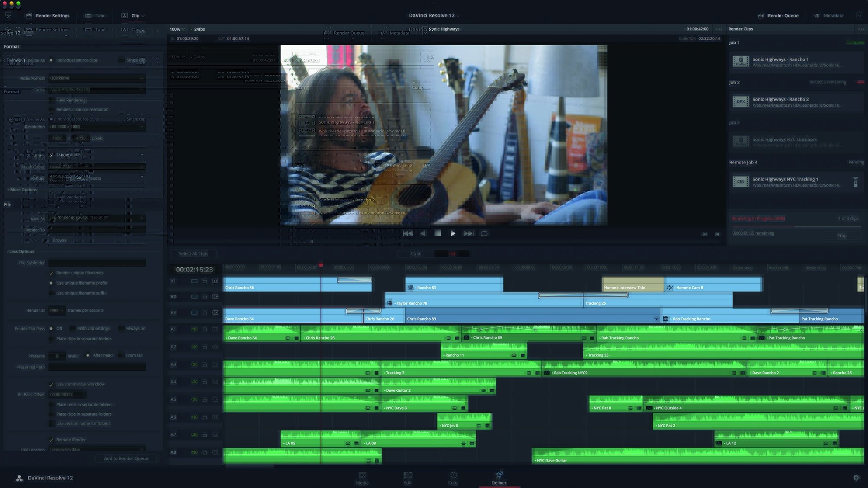Viewport: 868px width, 488px height.
Task: Click the Edit page icon
Action: tap(407, 477)
